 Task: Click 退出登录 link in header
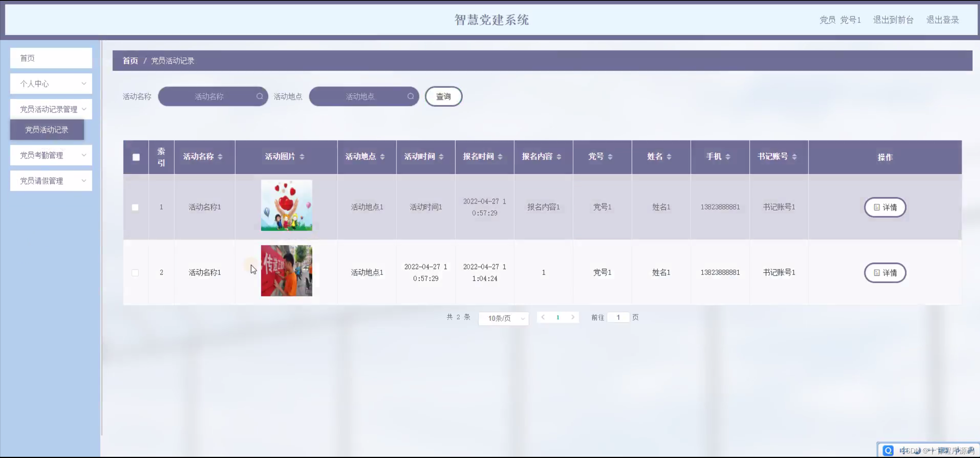pyautogui.click(x=942, y=20)
